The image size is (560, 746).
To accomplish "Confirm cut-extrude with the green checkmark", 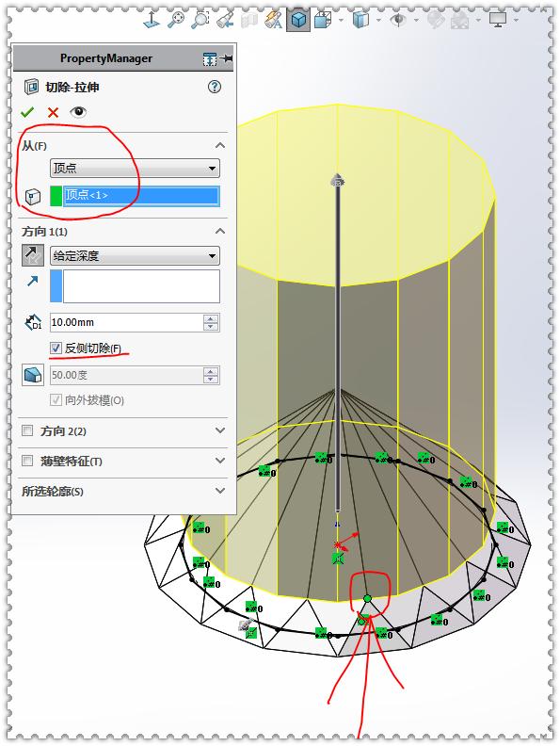I will (x=27, y=112).
